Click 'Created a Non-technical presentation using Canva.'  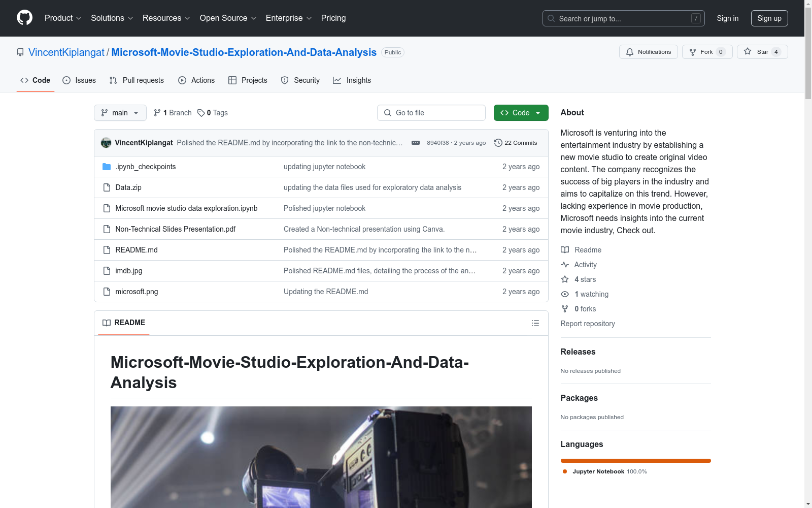point(364,229)
